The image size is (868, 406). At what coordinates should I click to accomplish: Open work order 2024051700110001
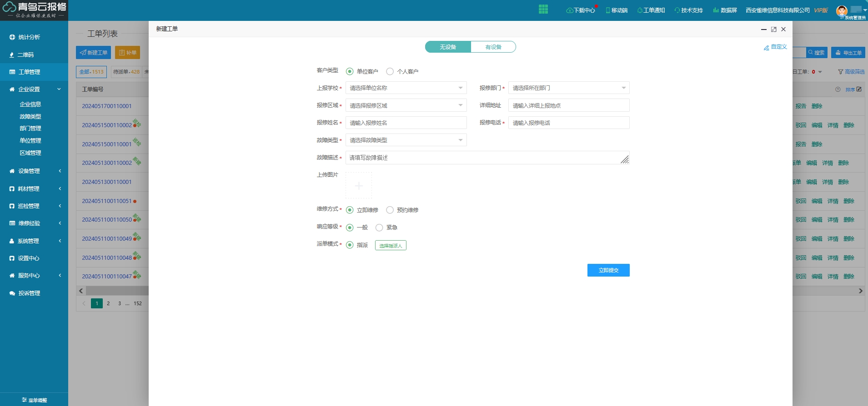click(107, 106)
